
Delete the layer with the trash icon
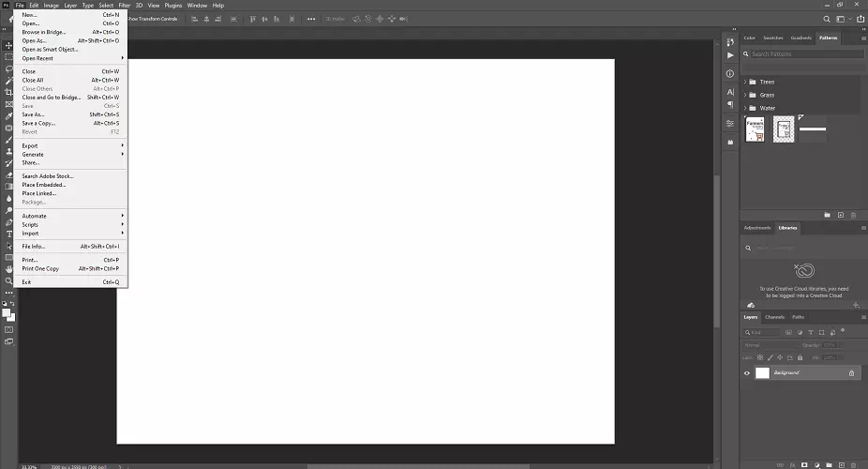click(854, 465)
